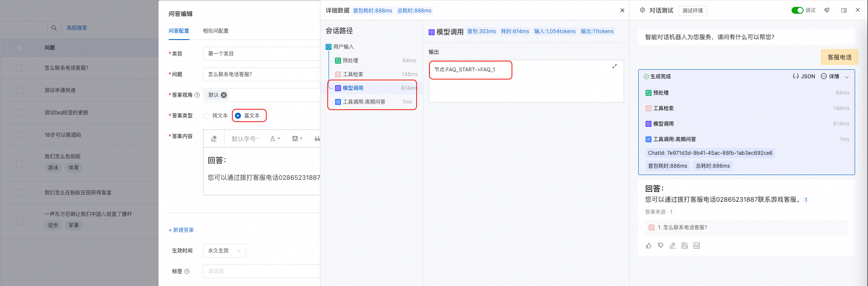Image resolution: width=868 pixels, height=286 pixels.
Task: Open the 生效时间 永久生效 dropdown
Action: pyautogui.click(x=225, y=251)
